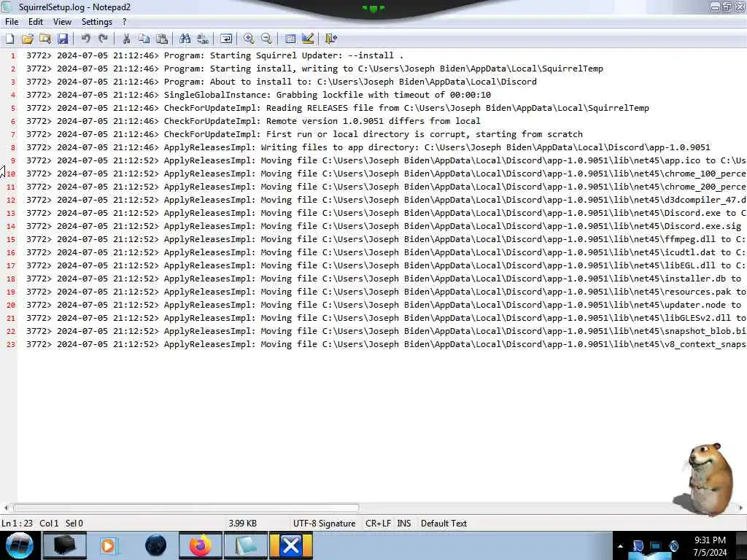Open the ? help menu
The width and height of the screenshot is (747, 560).
[x=124, y=22]
